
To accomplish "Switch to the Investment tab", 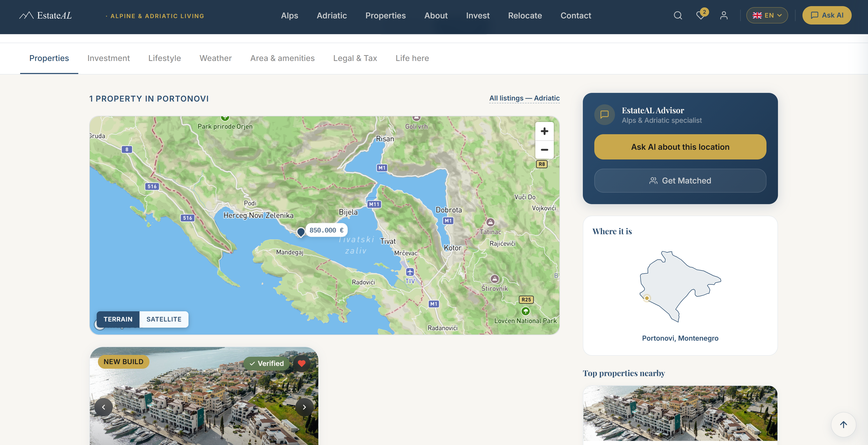I will pos(108,58).
